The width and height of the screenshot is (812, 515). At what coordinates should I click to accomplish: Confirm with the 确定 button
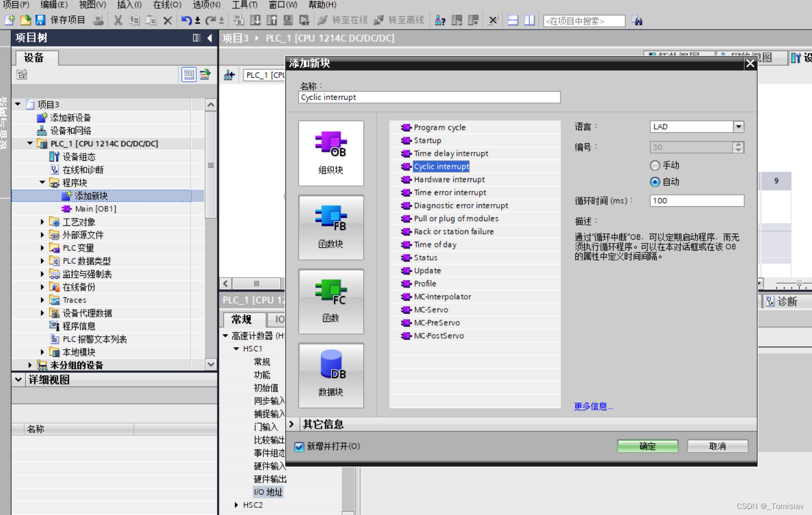tap(648, 446)
